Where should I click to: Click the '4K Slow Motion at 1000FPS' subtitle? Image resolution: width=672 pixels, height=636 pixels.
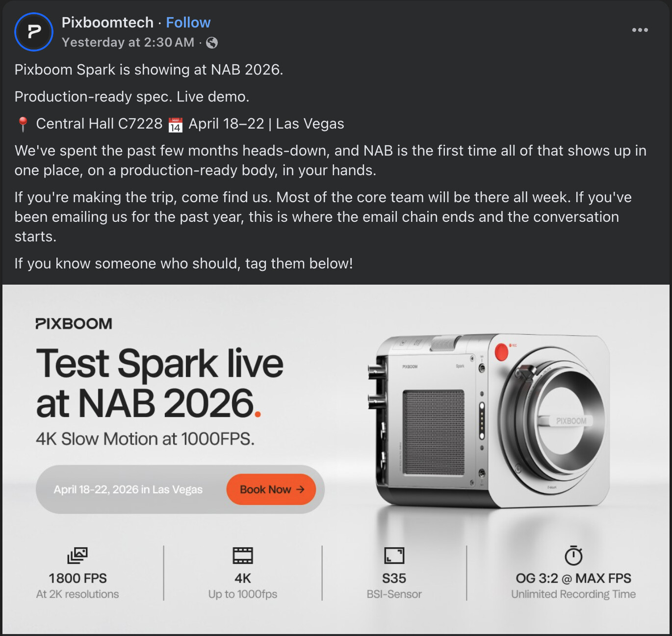[x=145, y=439]
